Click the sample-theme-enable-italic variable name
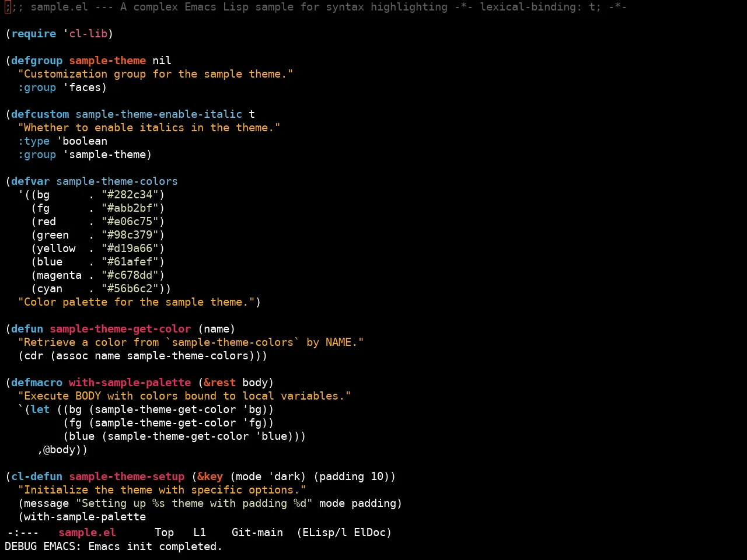This screenshot has height=560, width=747. point(159,114)
